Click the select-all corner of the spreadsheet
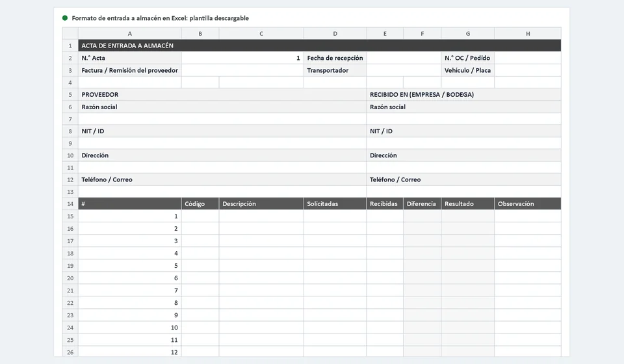 (x=70, y=34)
